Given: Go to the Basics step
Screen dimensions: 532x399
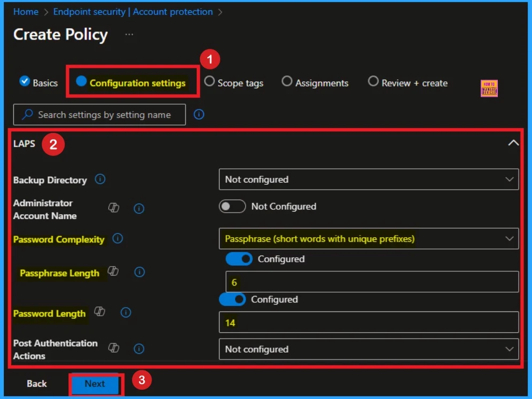Looking at the screenshot, I should tap(38, 82).
